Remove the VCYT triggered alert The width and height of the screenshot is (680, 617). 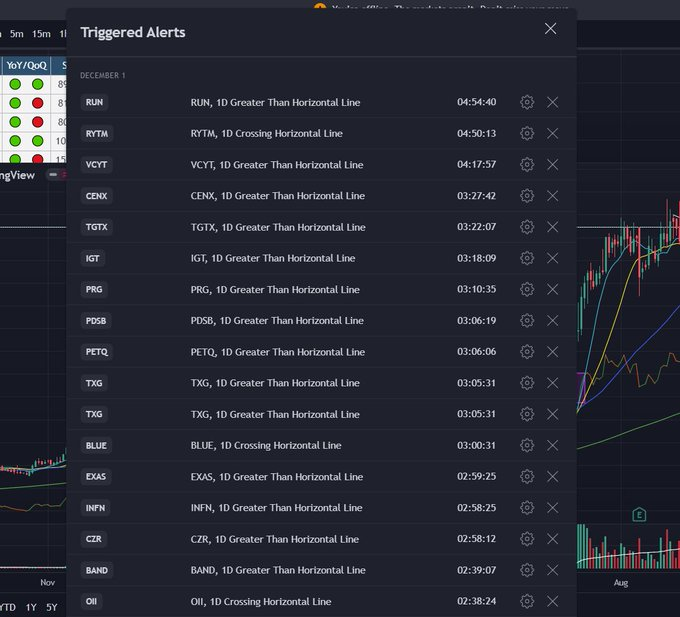[x=552, y=164]
